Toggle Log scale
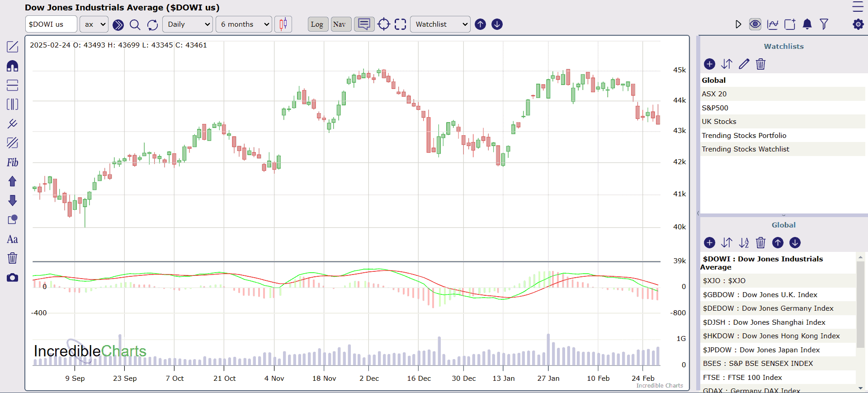 click(318, 24)
